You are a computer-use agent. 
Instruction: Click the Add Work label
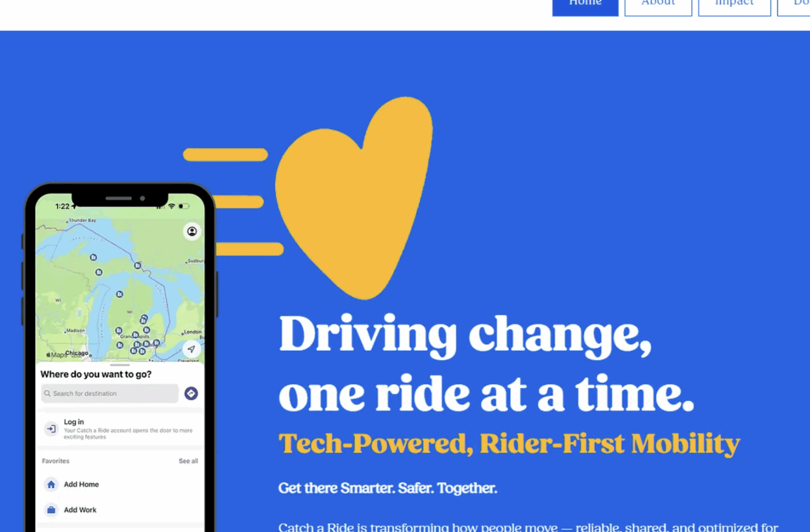click(x=80, y=510)
